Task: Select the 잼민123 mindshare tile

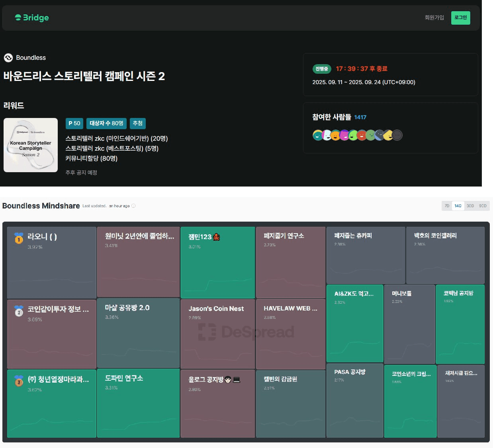Action: click(x=218, y=263)
